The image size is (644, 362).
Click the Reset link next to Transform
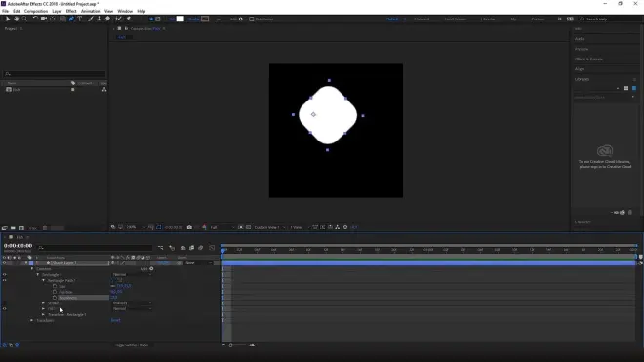coord(116,320)
